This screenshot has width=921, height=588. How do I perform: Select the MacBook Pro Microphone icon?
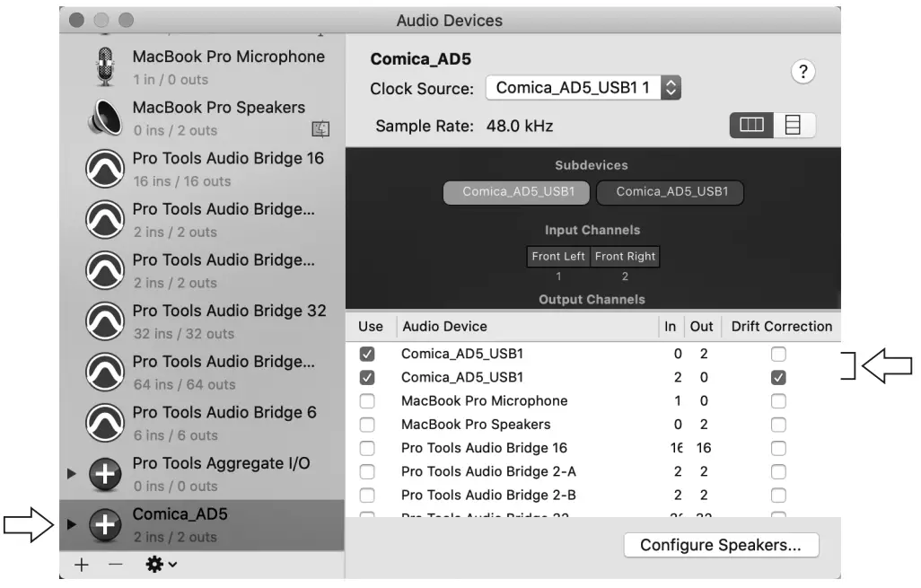click(x=105, y=66)
